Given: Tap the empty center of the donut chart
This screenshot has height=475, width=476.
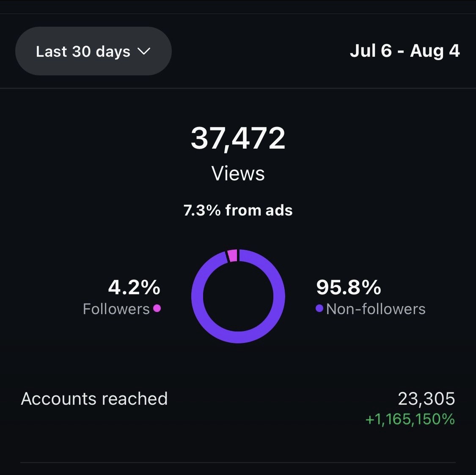Looking at the screenshot, I should [x=238, y=296].
